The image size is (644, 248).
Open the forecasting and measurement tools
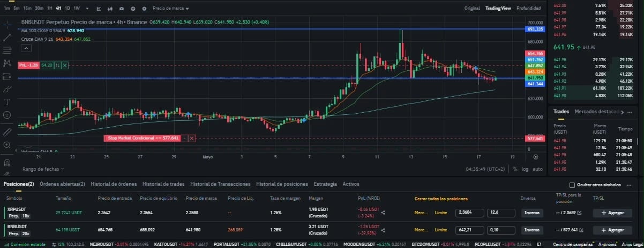(x=8, y=76)
